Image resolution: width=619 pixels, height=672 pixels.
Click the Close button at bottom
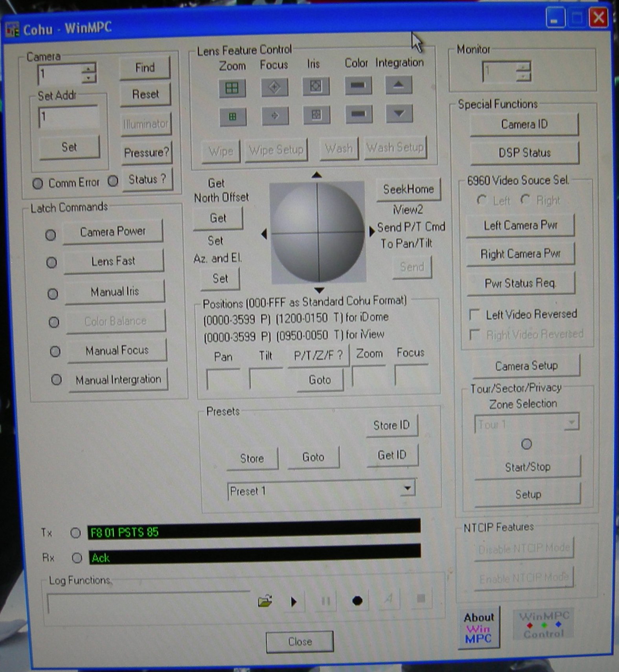tap(300, 642)
